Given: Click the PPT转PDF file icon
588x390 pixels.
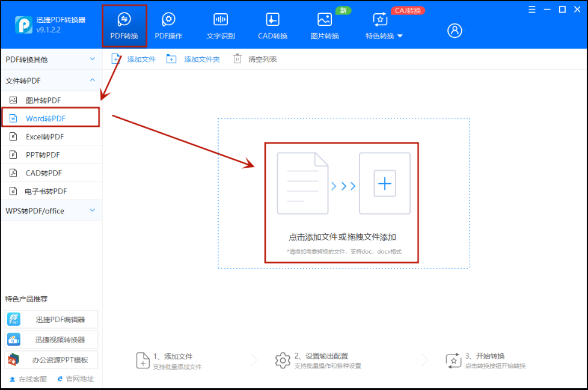Looking at the screenshot, I should click(13, 154).
